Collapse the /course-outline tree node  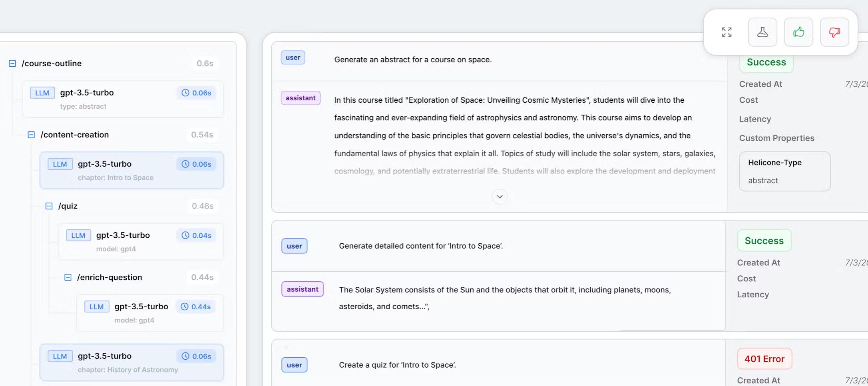[12, 64]
